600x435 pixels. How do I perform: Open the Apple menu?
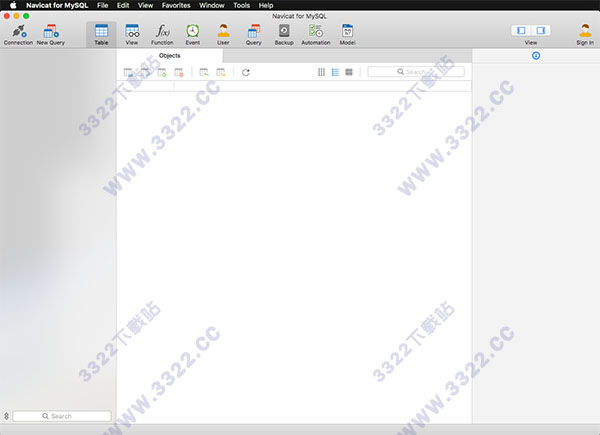[13, 5]
